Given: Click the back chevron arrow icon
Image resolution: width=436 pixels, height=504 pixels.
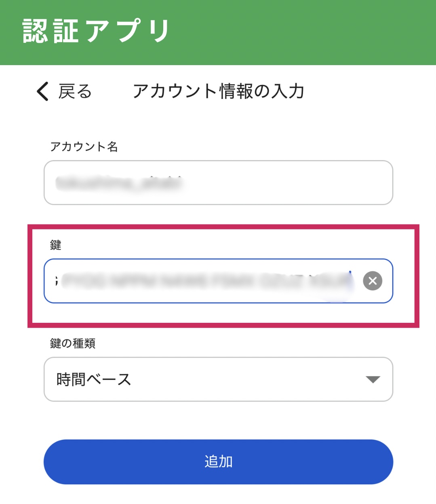Looking at the screenshot, I should click(x=43, y=91).
